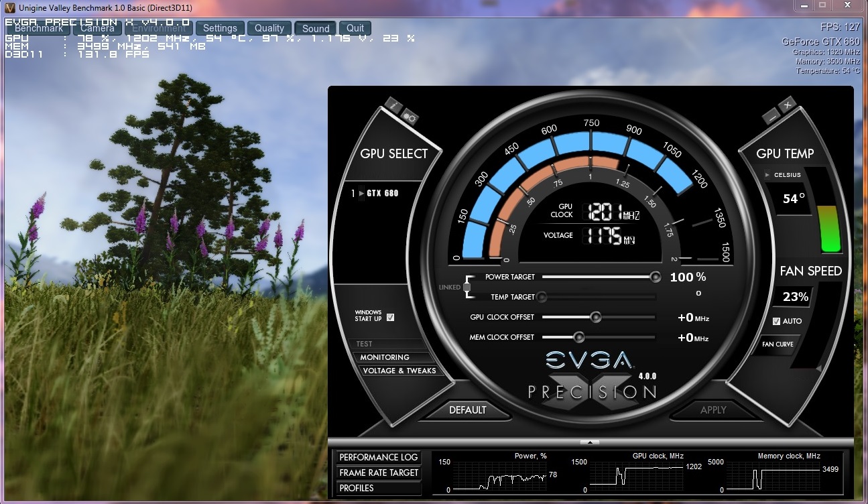The image size is (868, 504).
Task: Open the Monitoring tab
Action: click(x=385, y=357)
